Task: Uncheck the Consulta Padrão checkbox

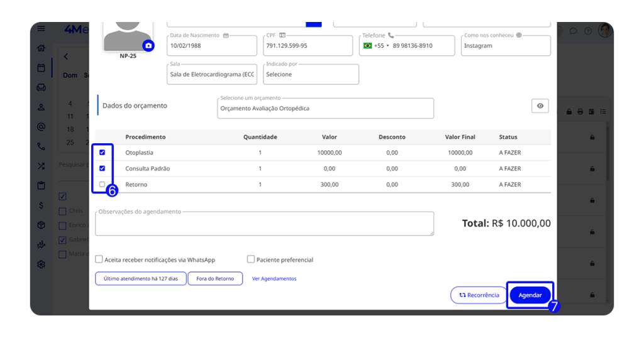Action: click(103, 168)
